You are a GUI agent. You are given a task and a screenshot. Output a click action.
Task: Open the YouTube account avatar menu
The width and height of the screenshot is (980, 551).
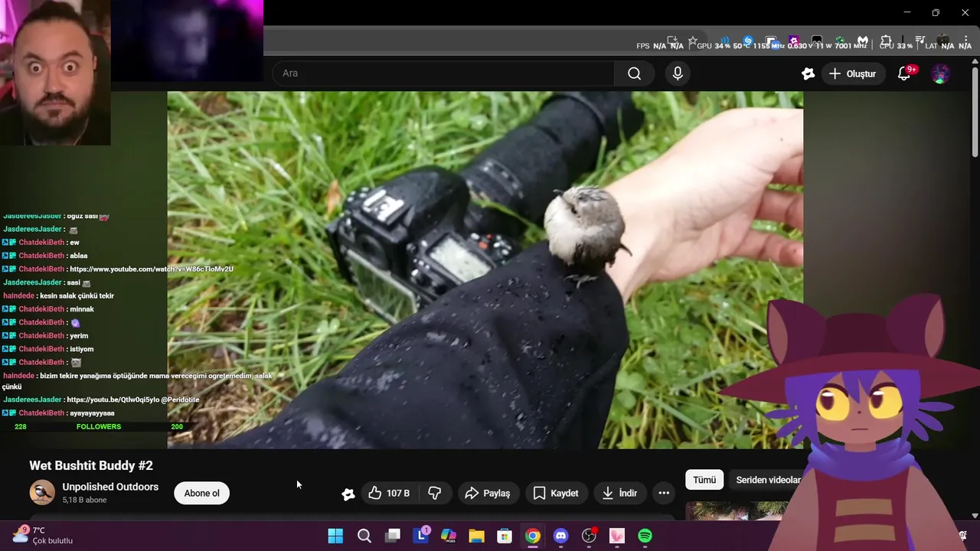pos(941,73)
